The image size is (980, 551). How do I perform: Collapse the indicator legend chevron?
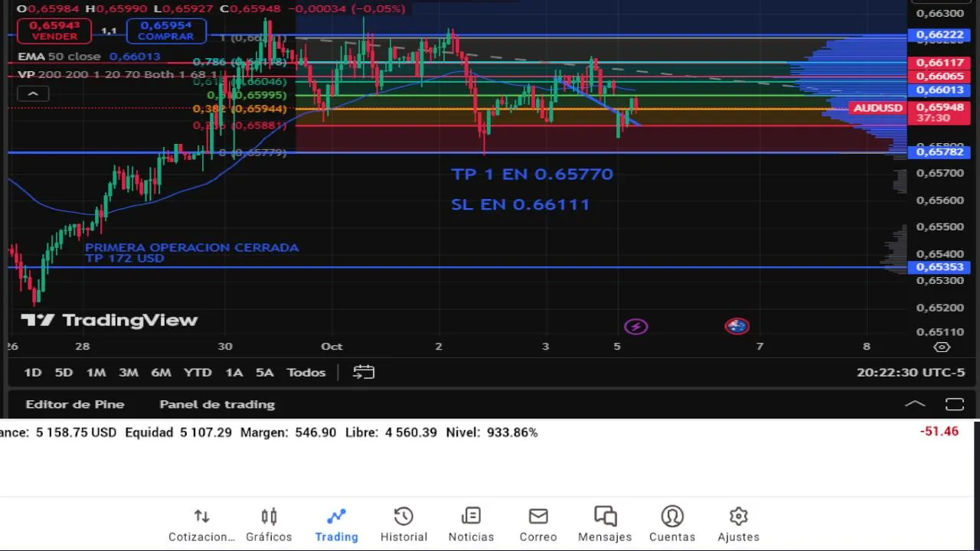click(x=33, y=93)
